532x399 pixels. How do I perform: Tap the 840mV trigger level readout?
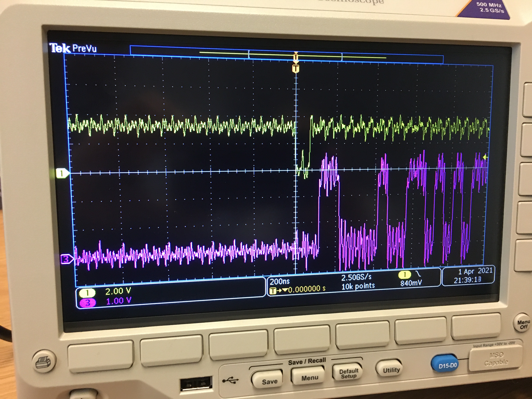click(x=411, y=283)
